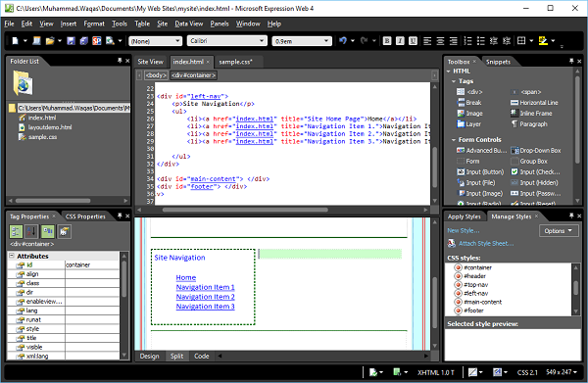Collapse the Form Controls section
The width and height of the screenshot is (588, 383).
coord(454,140)
